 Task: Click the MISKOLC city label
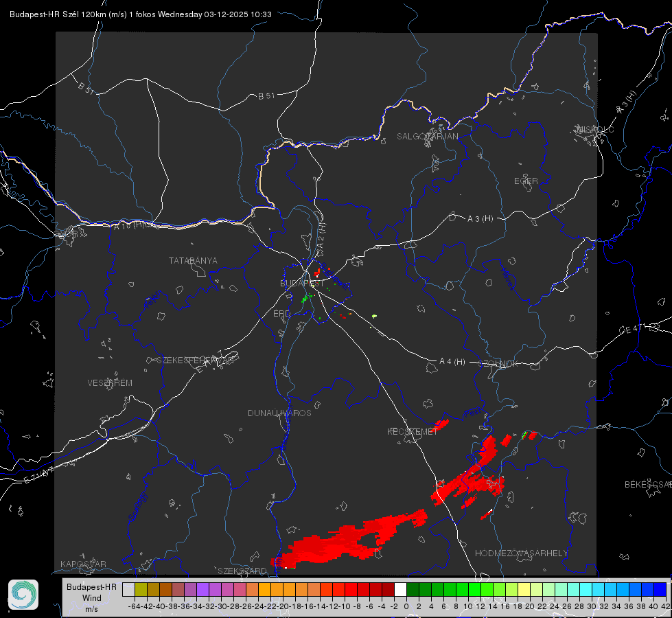[x=595, y=129]
